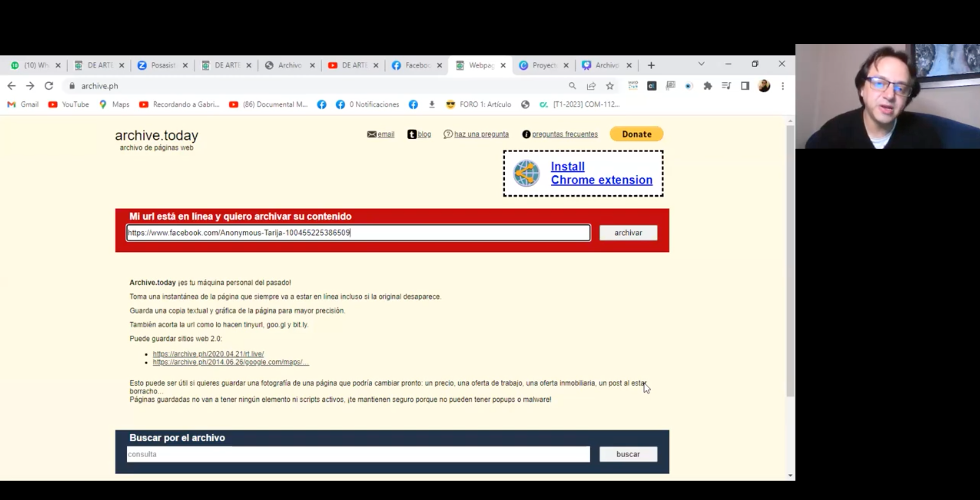Open the Chrome three-dot menu
The width and height of the screenshot is (980, 500).
pyautogui.click(x=783, y=86)
